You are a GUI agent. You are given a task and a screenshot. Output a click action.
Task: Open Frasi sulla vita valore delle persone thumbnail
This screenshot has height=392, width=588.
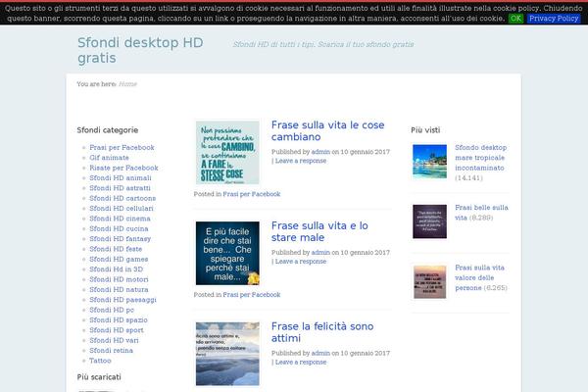(430, 281)
